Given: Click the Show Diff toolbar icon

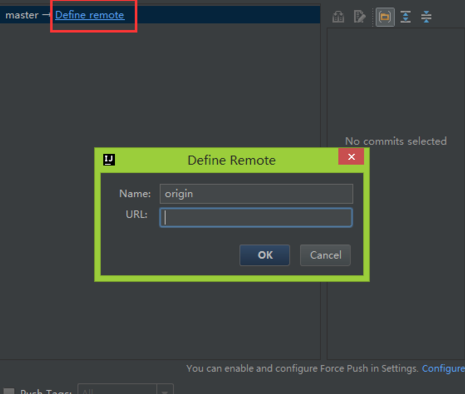Looking at the screenshot, I should [338, 17].
